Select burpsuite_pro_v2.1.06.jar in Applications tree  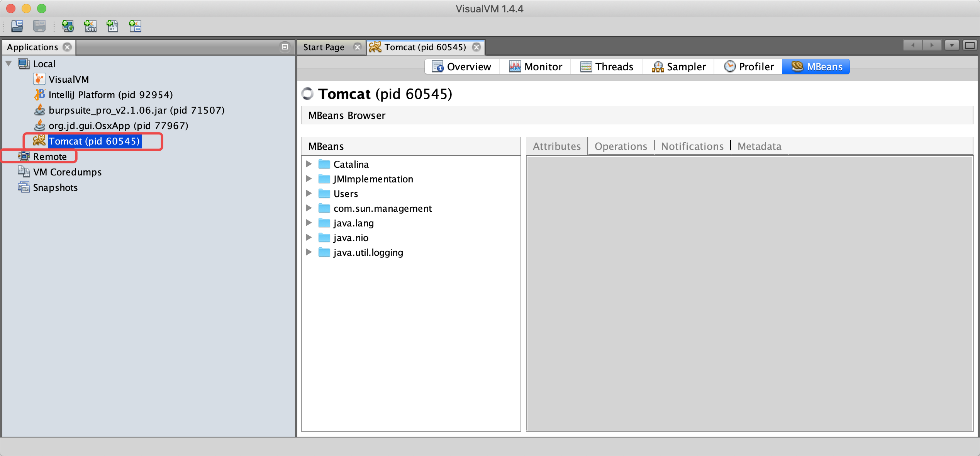tap(136, 110)
